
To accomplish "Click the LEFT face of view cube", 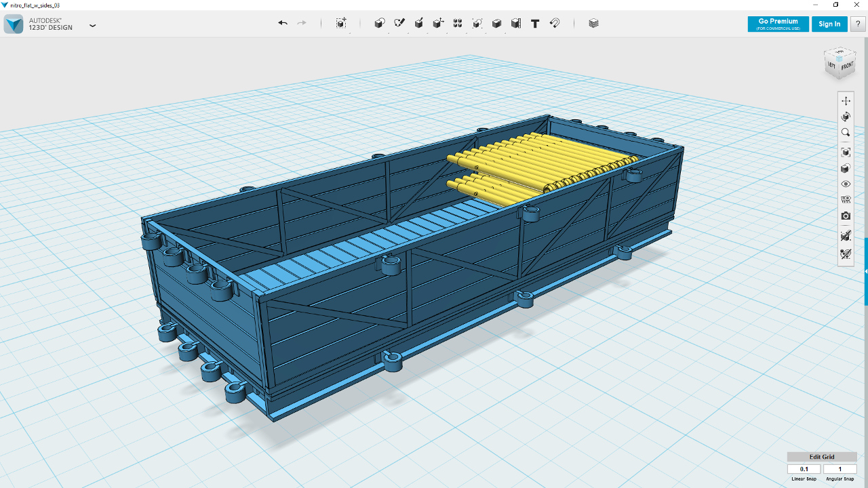I will tap(831, 65).
